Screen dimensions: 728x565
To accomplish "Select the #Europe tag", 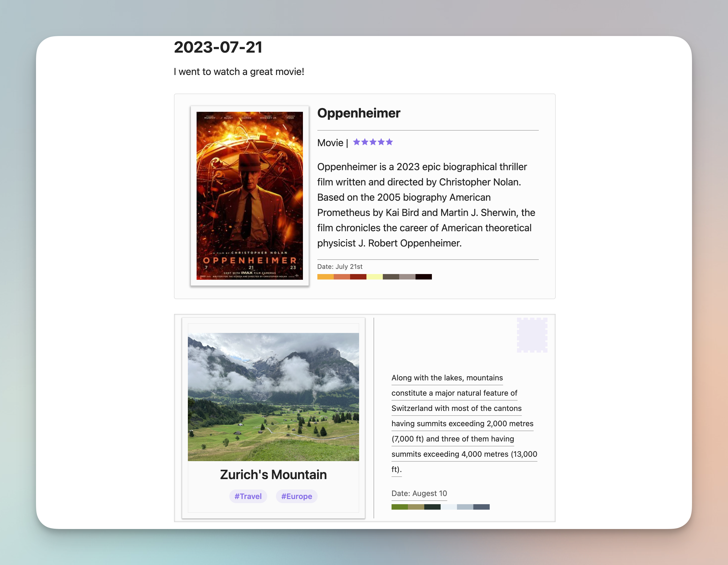I will point(296,496).
